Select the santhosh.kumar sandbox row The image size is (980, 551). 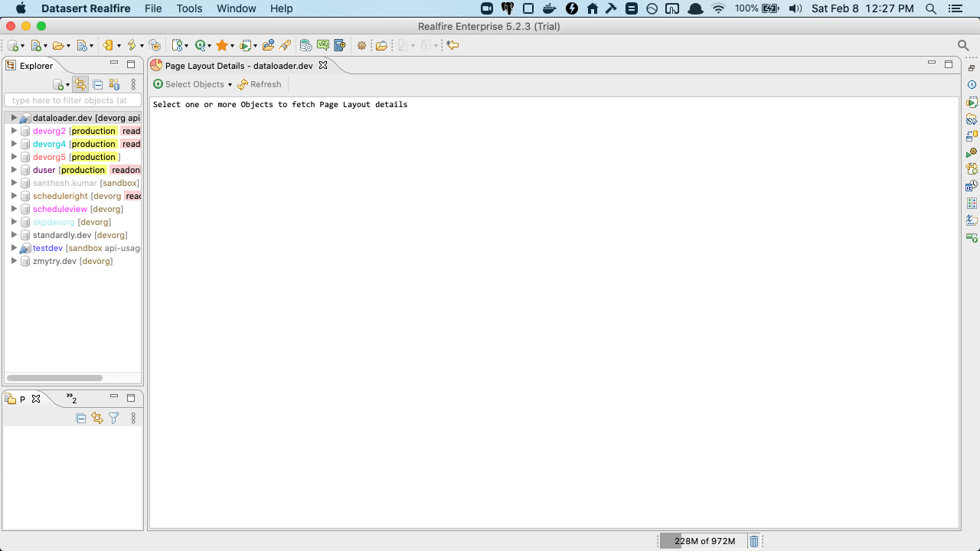tap(73, 183)
